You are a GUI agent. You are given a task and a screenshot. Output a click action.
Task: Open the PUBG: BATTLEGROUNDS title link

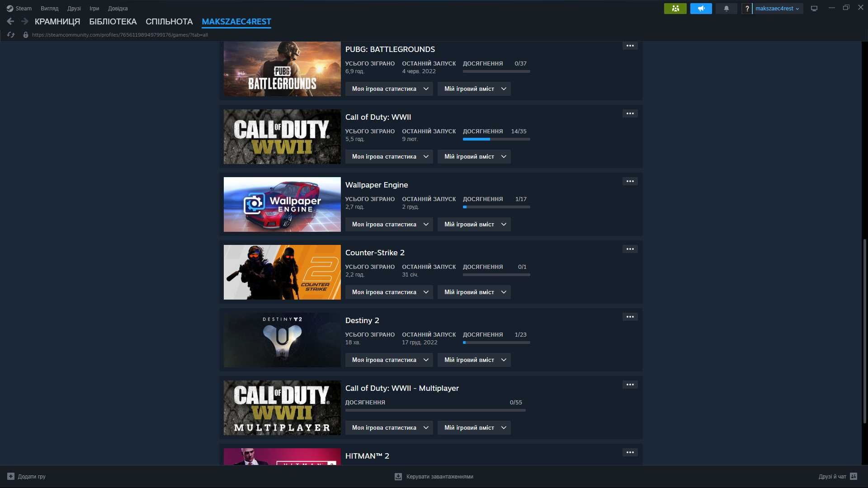[x=390, y=49]
